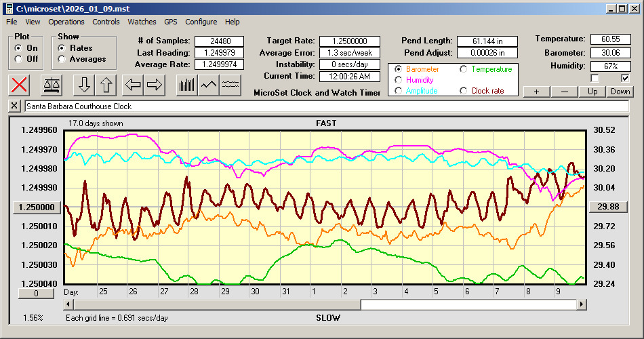Click the red X delete icon
Image resolution: width=644 pixels, height=339 pixels.
(x=20, y=85)
